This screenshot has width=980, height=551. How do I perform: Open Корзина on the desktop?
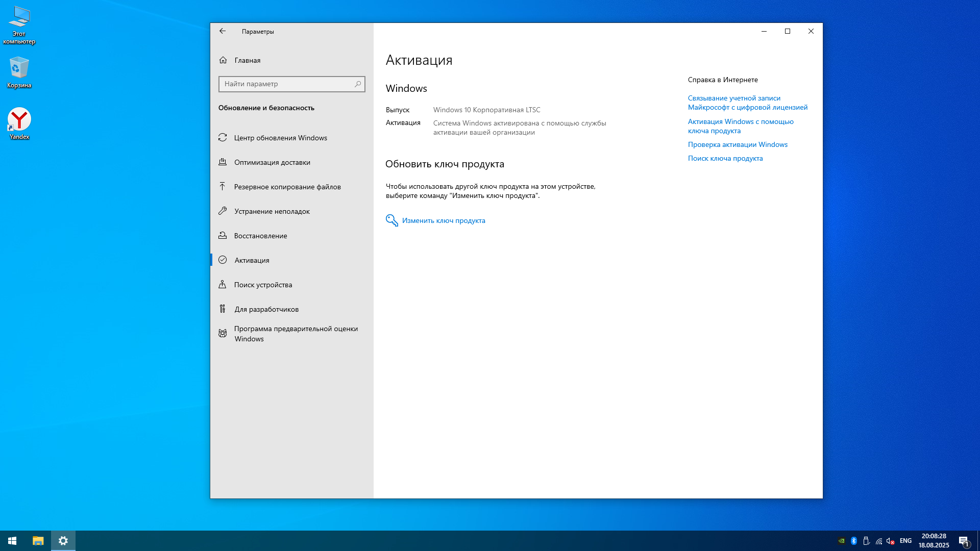tap(19, 71)
